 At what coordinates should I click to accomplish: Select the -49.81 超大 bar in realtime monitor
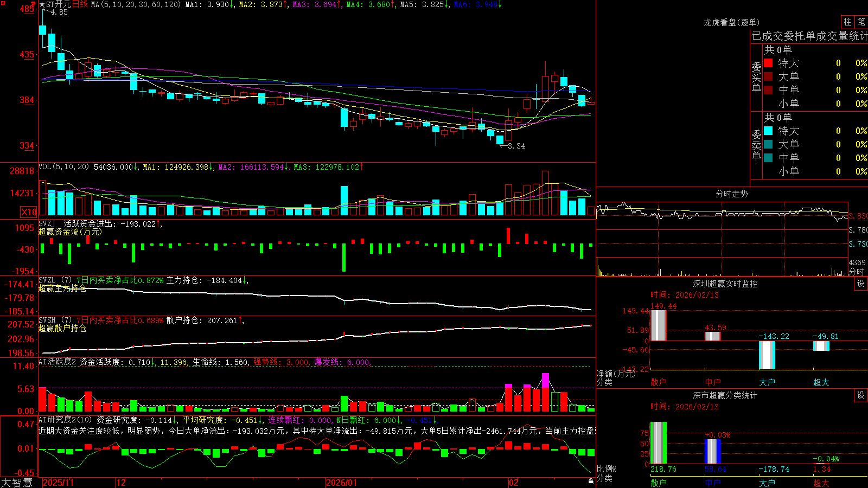click(x=821, y=346)
